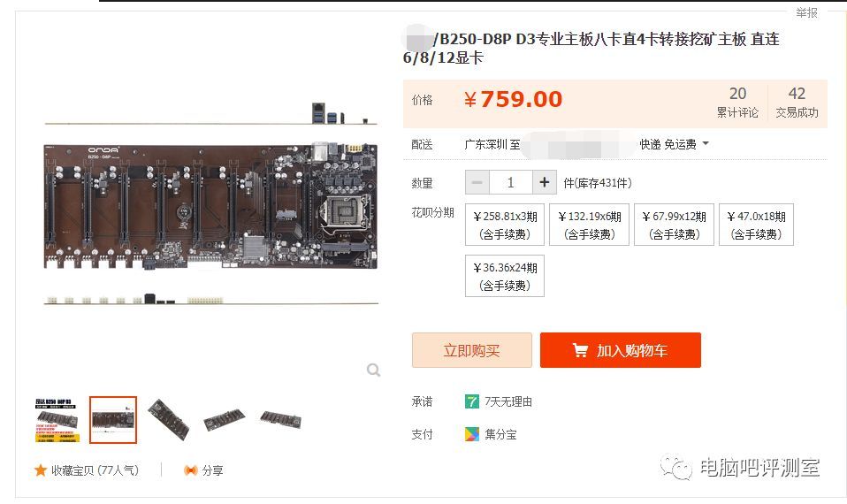The width and height of the screenshot is (847, 504).
Task: Select the ¥132.19x6期 installment option
Action: pos(590,225)
